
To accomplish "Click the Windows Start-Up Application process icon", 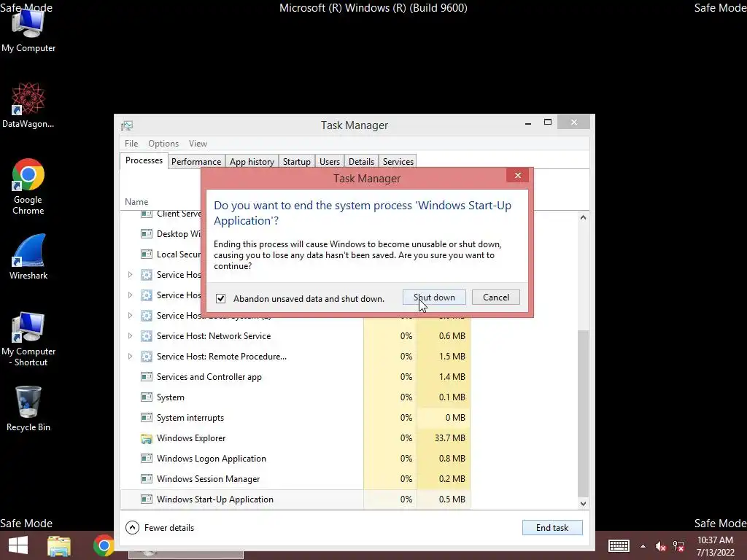I will (x=146, y=499).
